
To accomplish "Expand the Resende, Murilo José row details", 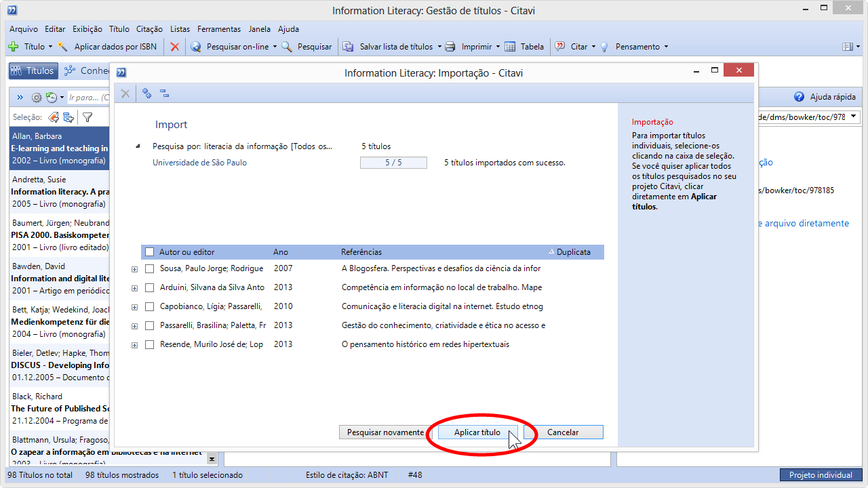I will tap(134, 345).
